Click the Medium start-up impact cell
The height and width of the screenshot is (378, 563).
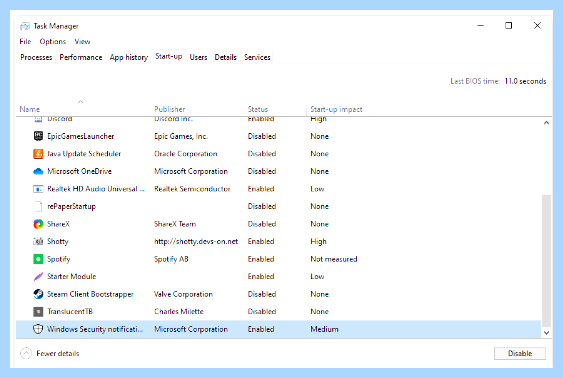pyautogui.click(x=324, y=329)
